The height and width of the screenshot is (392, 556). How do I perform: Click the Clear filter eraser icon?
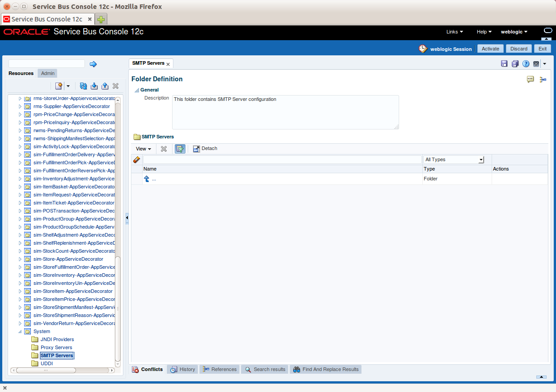137,159
